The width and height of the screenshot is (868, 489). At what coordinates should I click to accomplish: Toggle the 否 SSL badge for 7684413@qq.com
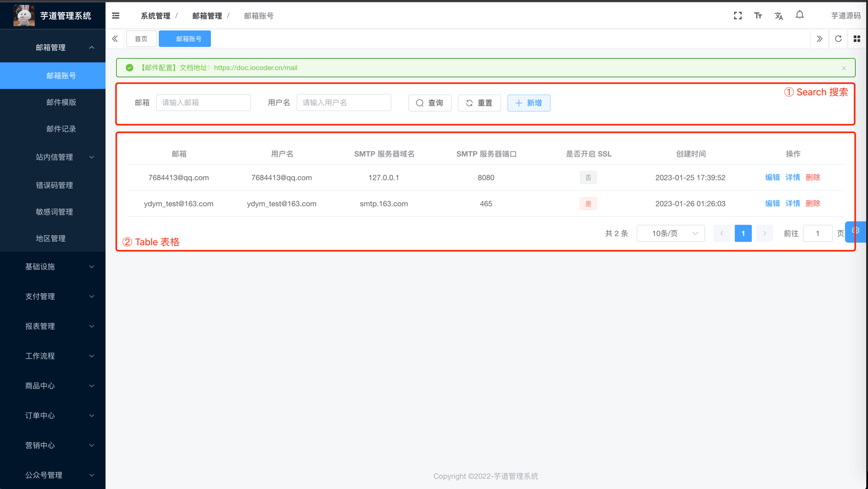point(588,177)
